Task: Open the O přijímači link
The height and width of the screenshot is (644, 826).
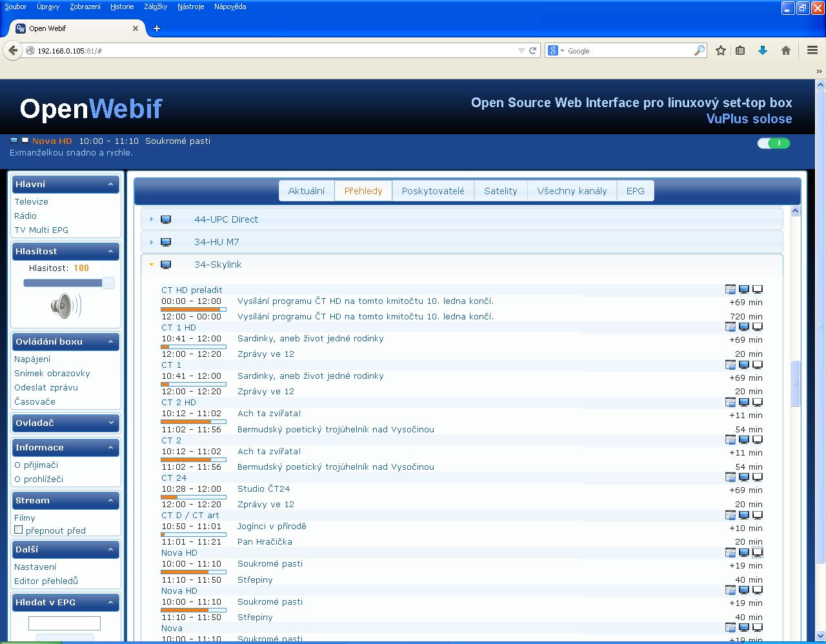Action: 36,465
